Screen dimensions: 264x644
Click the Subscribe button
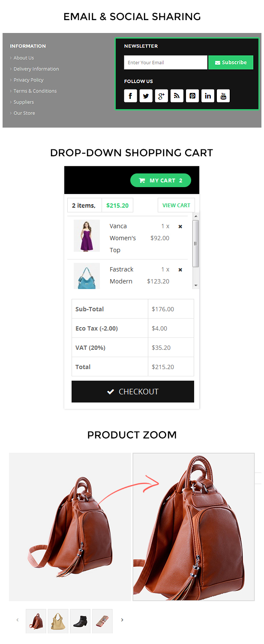(x=231, y=63)
